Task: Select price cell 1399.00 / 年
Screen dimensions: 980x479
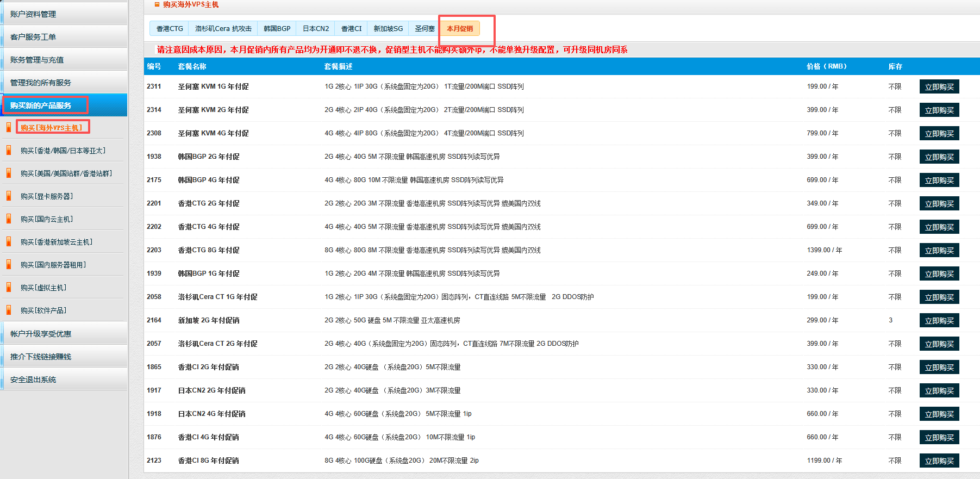Action: 824,250
